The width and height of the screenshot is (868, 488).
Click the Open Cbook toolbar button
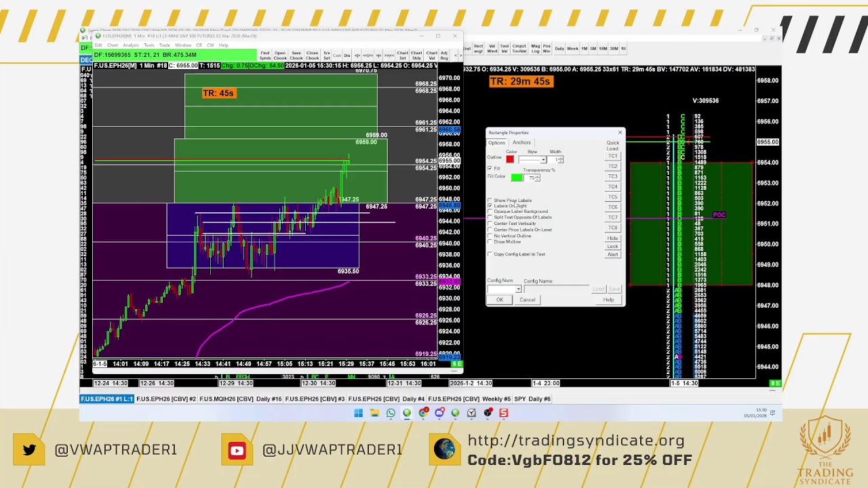280,55
